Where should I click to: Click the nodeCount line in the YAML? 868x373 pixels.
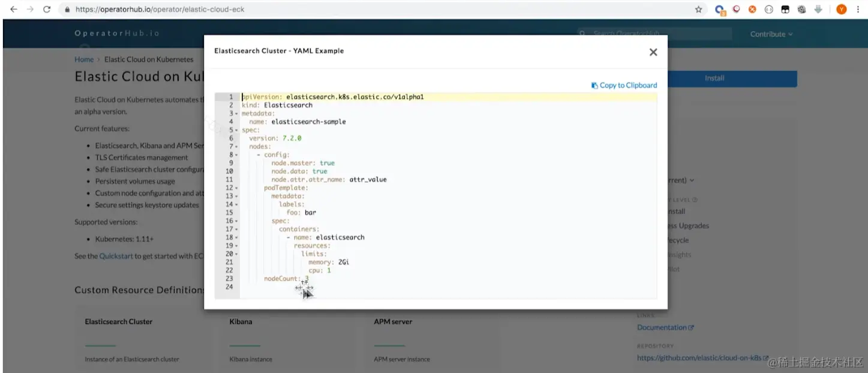[286, 279]
